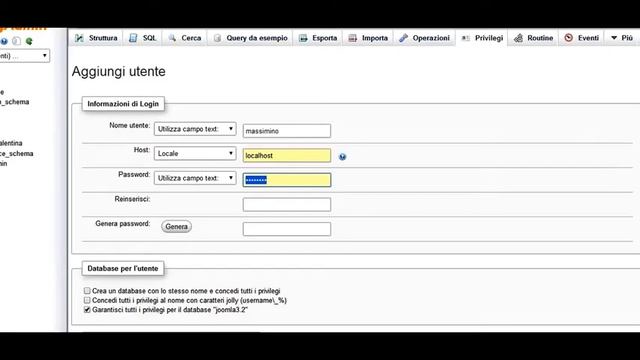Viewport: 640px width, 360px height.
Task: Click the document icon in sidebar
Action: 16,41
